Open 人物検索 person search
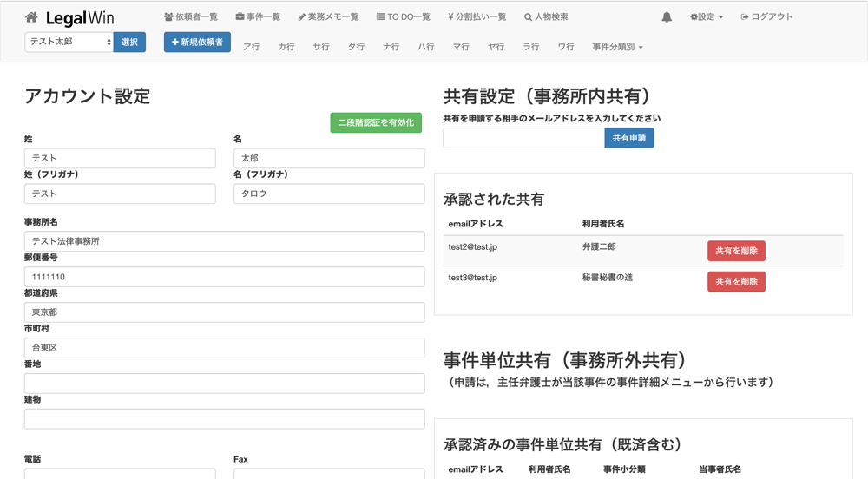 (x=546, y=17)
